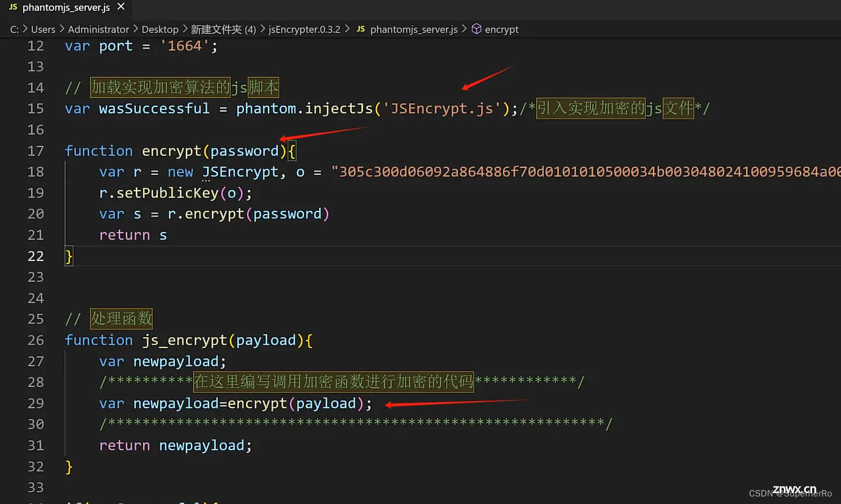Click 'var newpayload;' on line 27
841x504 pixels.
(162, 361)
